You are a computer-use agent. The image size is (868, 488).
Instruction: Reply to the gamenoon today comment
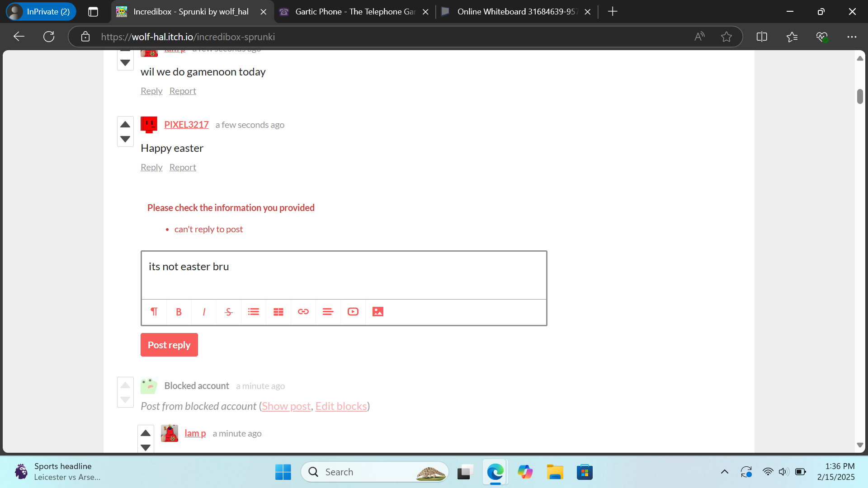[151, 91]
